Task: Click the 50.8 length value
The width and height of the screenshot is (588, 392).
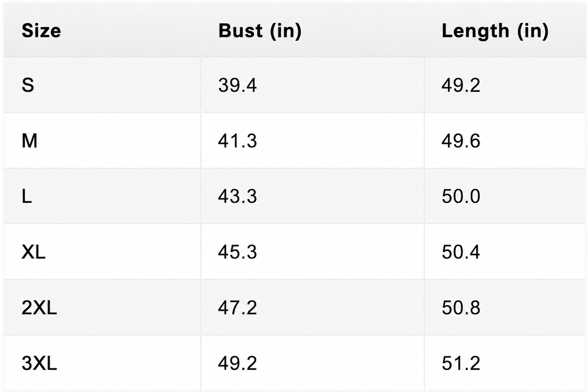Action: click(461, 307)
